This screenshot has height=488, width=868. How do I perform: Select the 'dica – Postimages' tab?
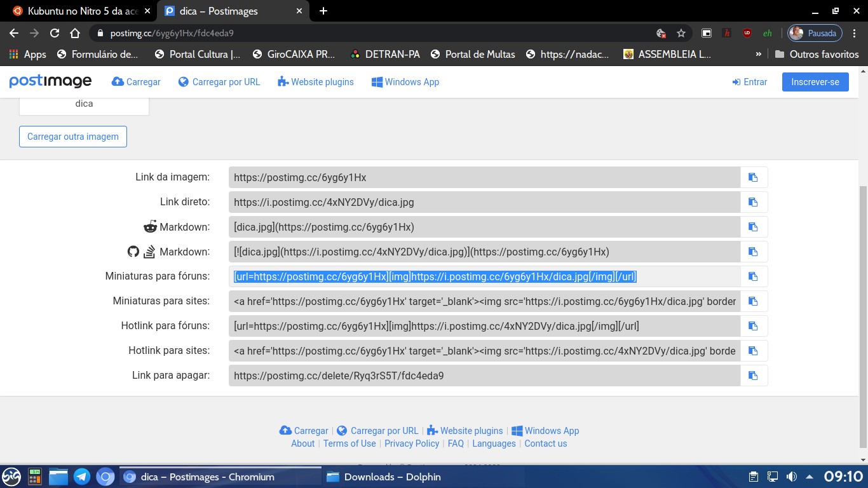click(233, 11)
